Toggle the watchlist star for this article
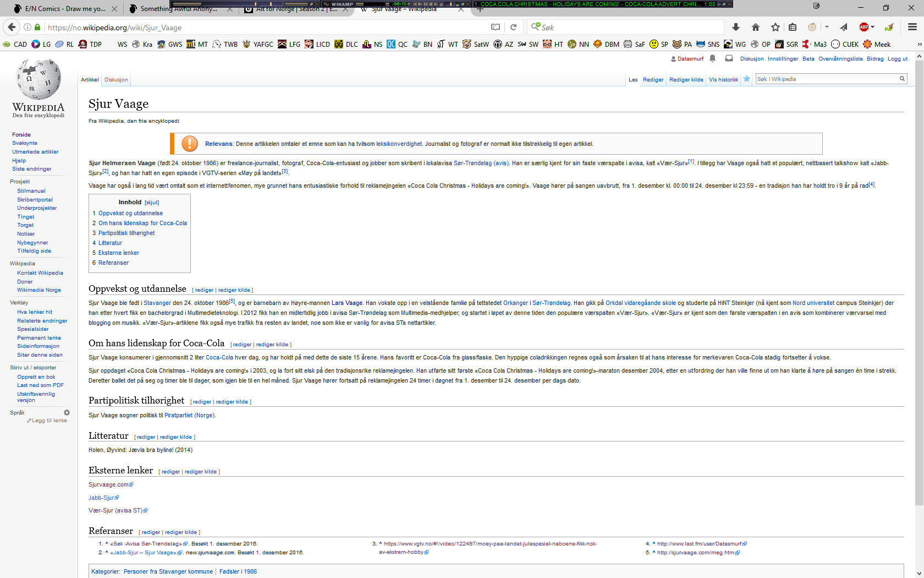Viewport: 924px width, 578px height. click(746, 79)
